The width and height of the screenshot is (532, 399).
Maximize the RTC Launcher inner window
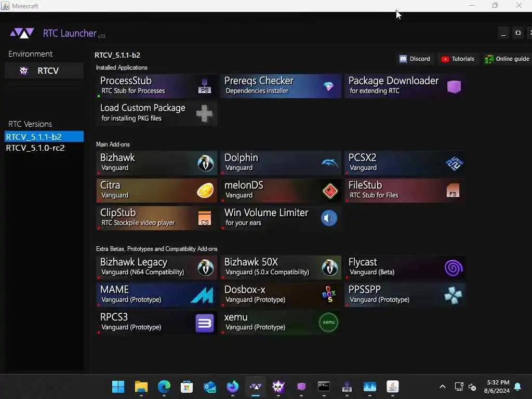tap(518, 33)
